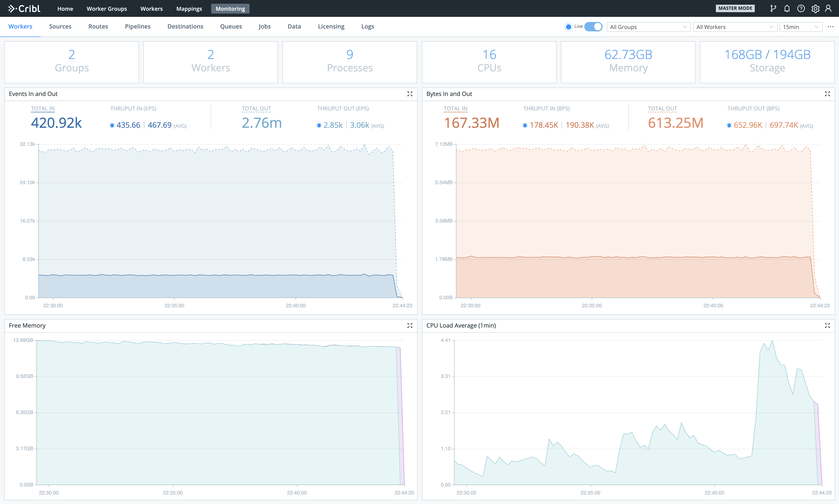Click the Thruput In EPS legend dot

112,125
